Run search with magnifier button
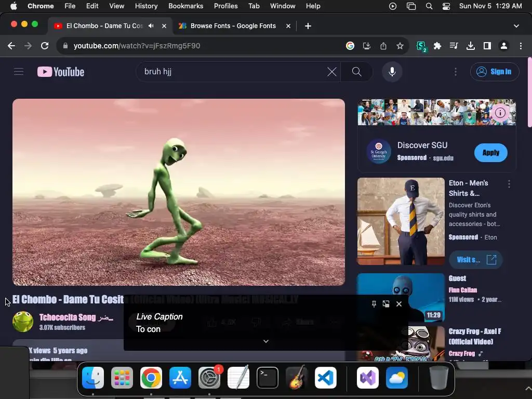The image size is (532, 399). tap(356, 72)
